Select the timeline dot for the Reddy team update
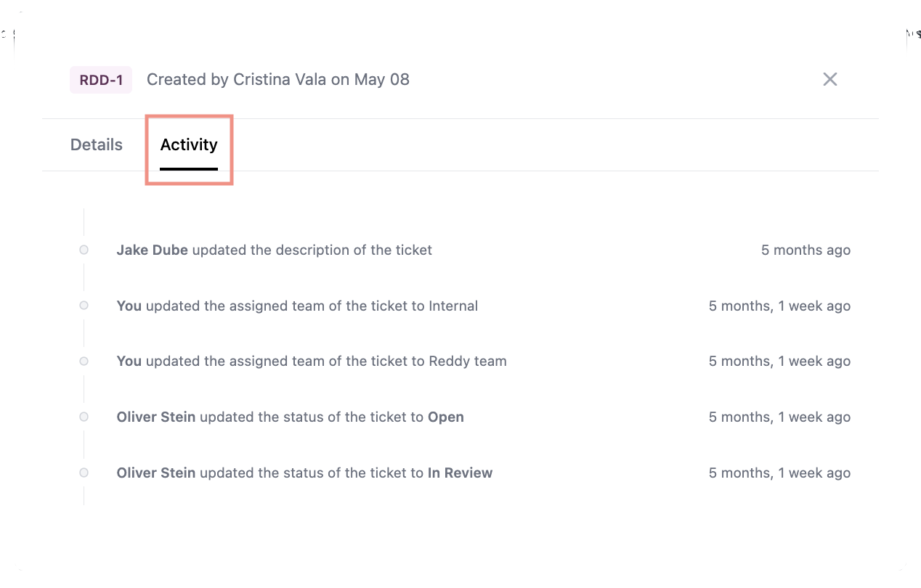921x588 pixels. coord(84,361)
